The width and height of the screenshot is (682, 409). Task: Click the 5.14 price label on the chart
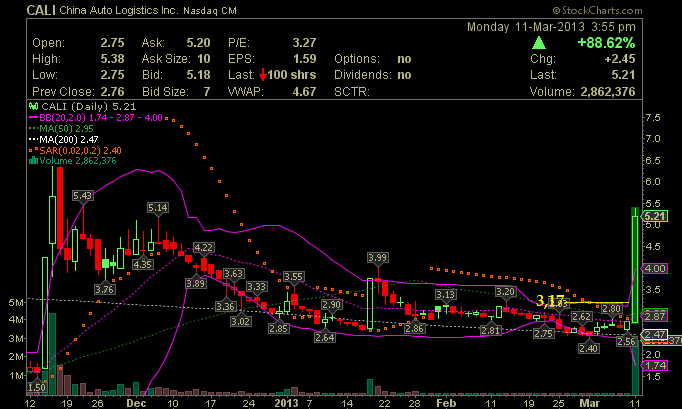click(157, 208)
